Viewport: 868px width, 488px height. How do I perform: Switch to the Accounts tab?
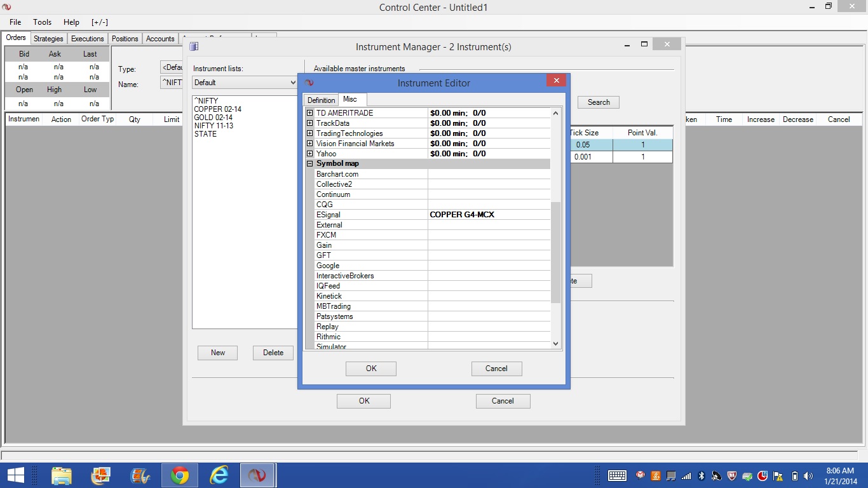(160, 39)
